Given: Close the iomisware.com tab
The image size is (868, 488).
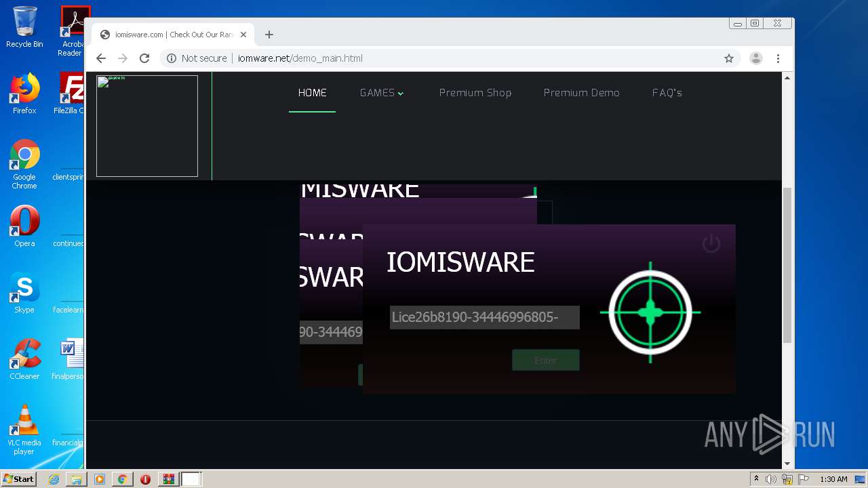Looking at the screenshot, I should coord(243,35).
